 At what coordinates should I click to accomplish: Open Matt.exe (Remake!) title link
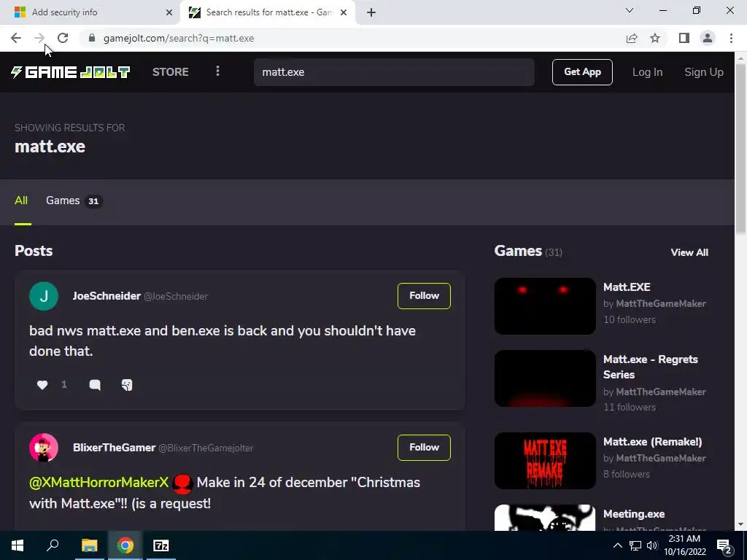click(652, 441)
